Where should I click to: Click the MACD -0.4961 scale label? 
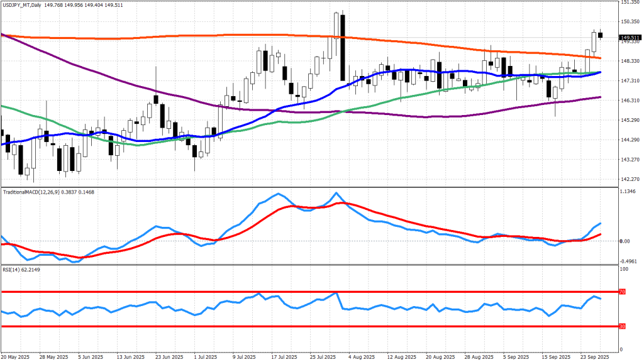pos(629,259)
